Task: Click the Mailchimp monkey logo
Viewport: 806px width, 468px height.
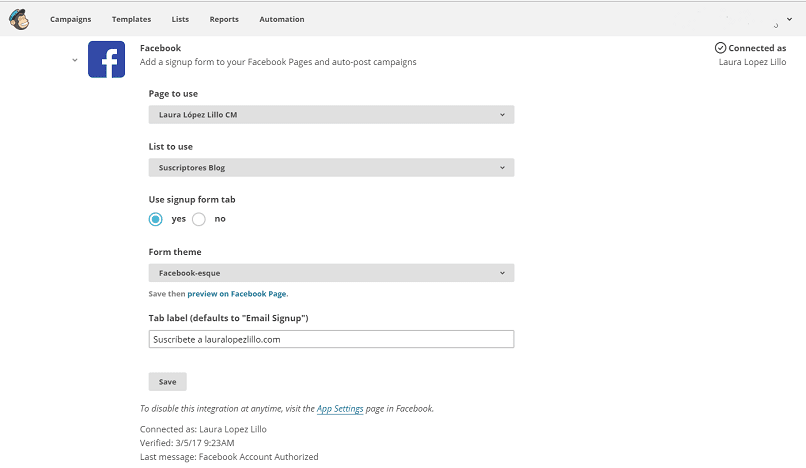Action: (x=18, y=19)
